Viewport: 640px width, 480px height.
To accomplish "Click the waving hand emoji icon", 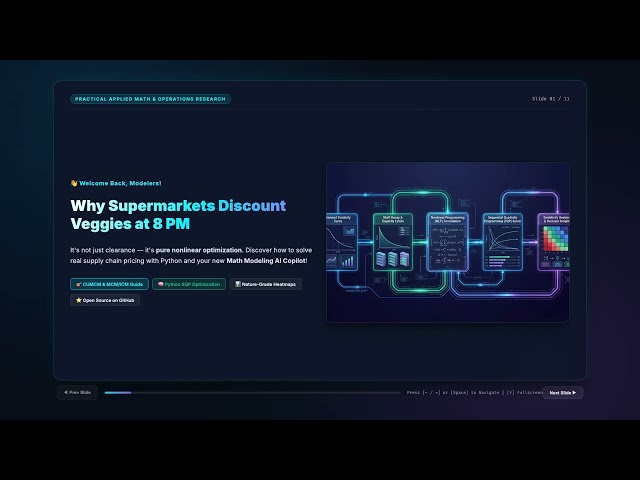I will 74,183.
